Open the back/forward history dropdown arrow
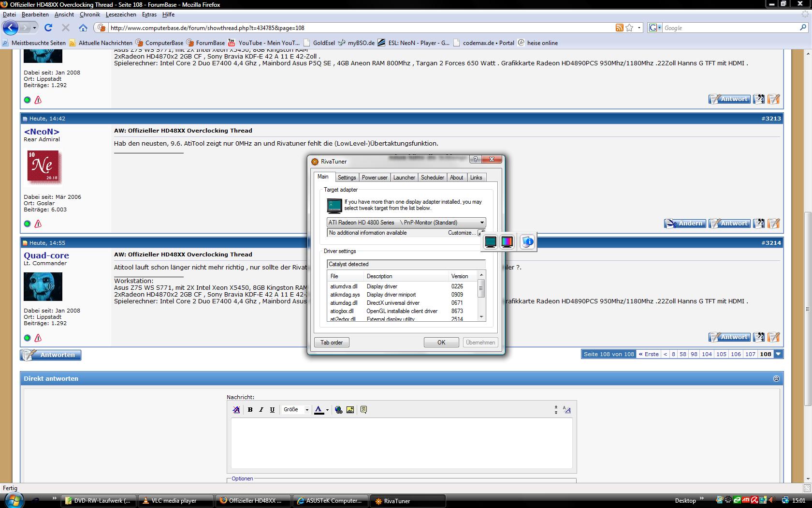The width and height of the screenshot is (812, 508). coord(34,28)
